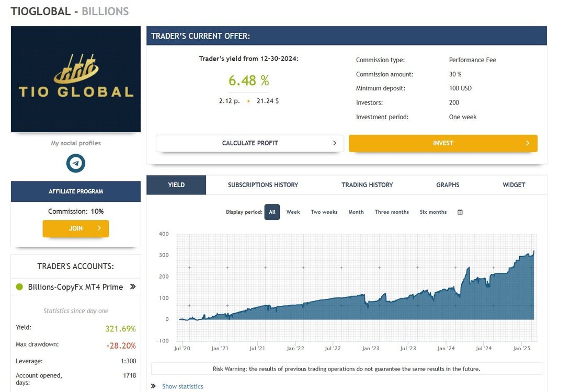The width and height of the screenshot is (571, 392).
Task: Click the 2.12 p. value under yield
Action: click(230, 101)
